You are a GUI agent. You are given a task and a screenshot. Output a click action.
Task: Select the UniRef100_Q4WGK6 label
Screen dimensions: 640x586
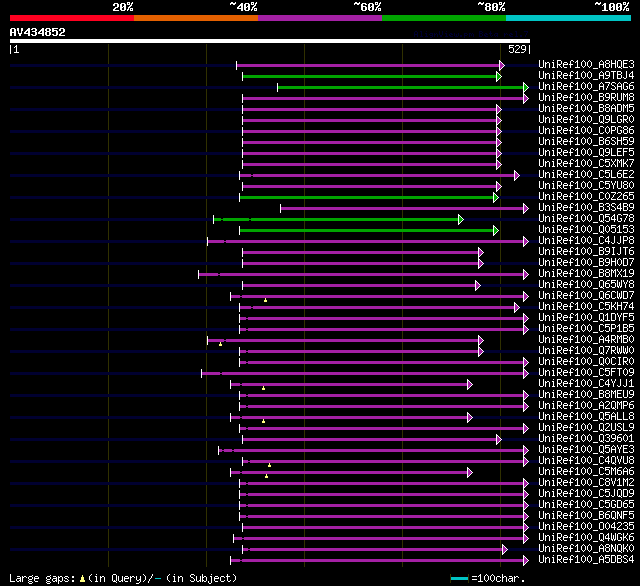586,538
